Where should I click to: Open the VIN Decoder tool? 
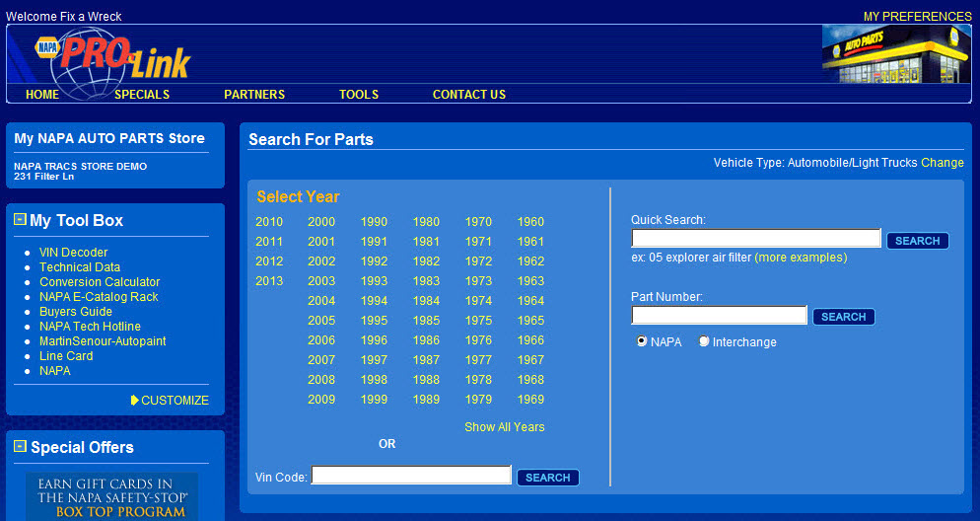73,253
